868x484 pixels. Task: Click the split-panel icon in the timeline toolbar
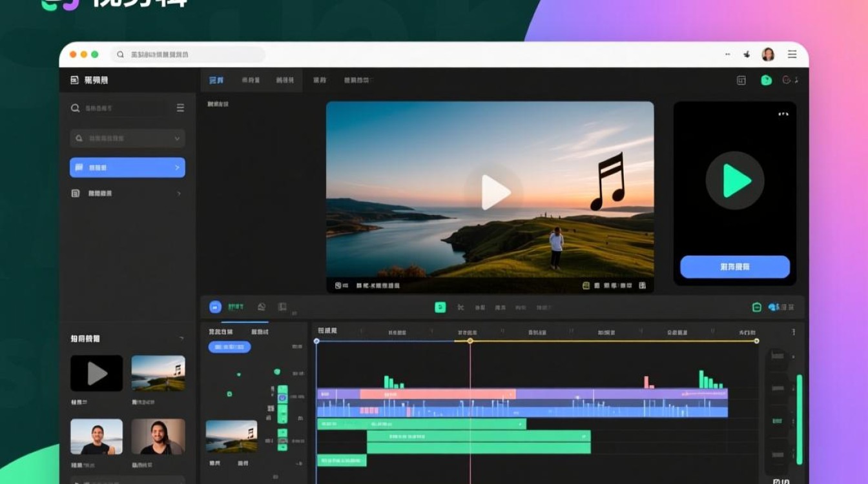(282, 307)
